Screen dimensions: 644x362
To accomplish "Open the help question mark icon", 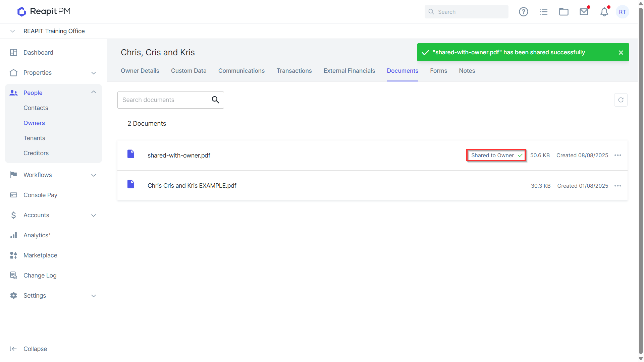I will point(523,12).
